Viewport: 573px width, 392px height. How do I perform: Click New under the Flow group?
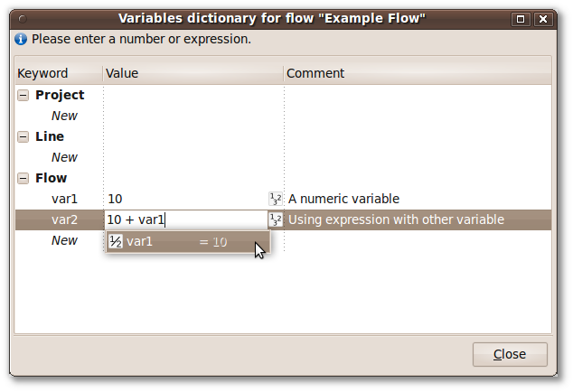(x=64, y=241)
